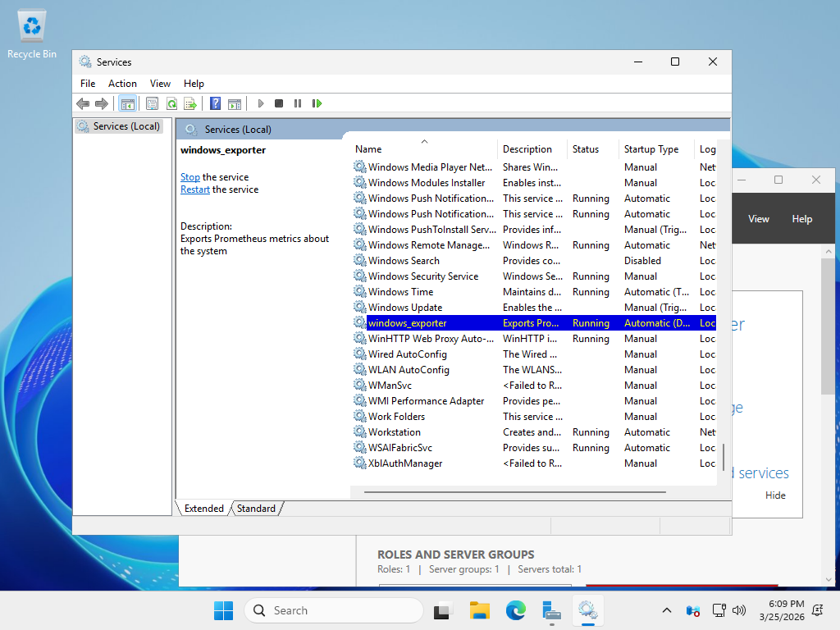Image resolution: width=840 pixels, height=630 pixels.
Task: Open the Help menu in Services
Action: pos(194,84)
